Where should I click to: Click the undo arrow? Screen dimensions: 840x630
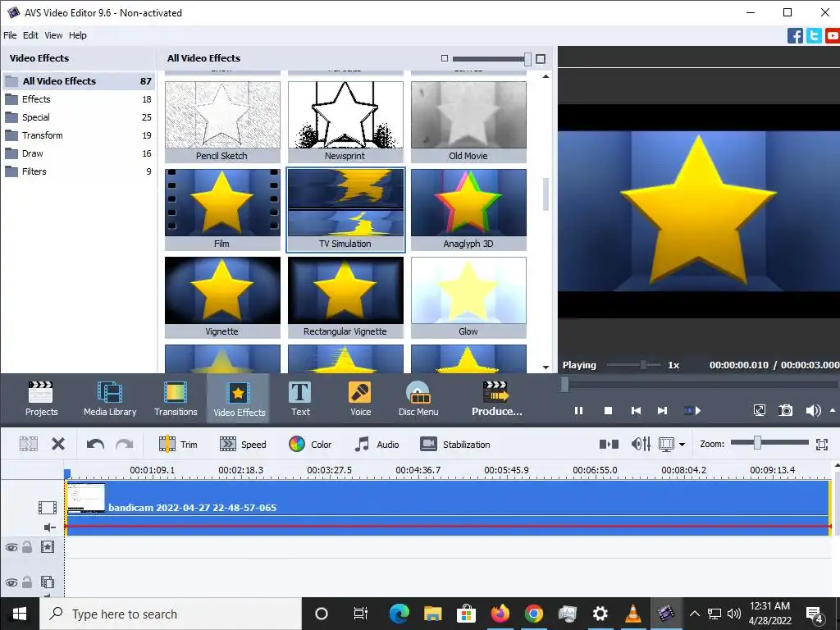[x=95, y=444]
